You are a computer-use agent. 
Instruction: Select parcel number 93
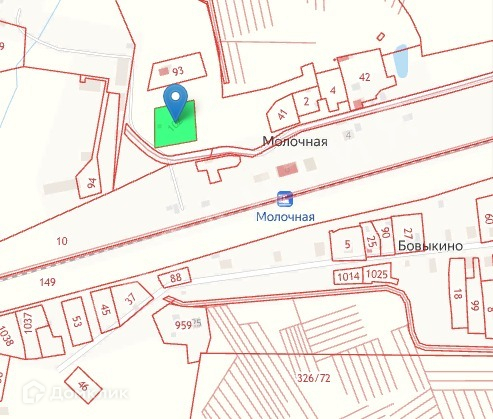pos(178,71)
